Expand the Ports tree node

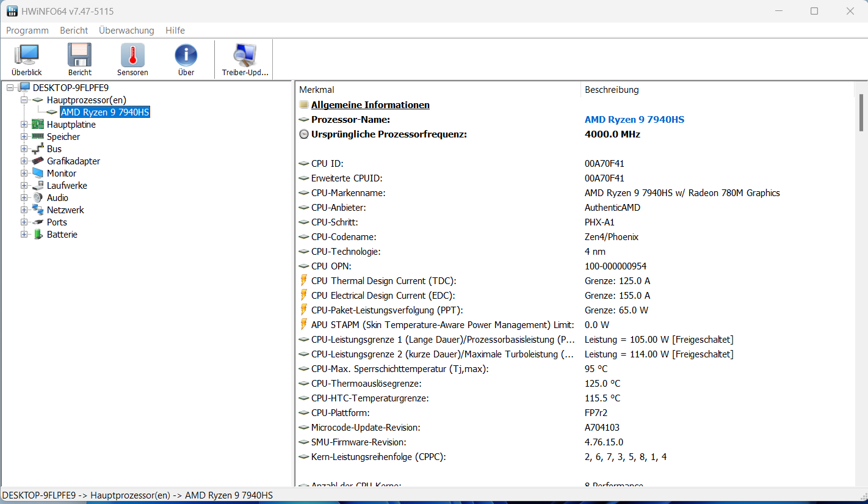click(24, 222)
